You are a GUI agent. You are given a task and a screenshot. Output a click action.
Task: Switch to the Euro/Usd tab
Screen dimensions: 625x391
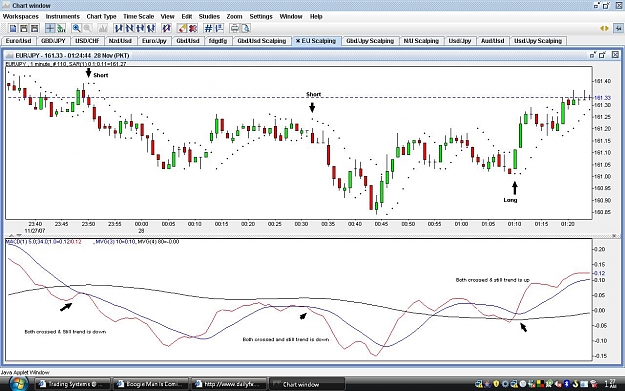tap(18, 41)
